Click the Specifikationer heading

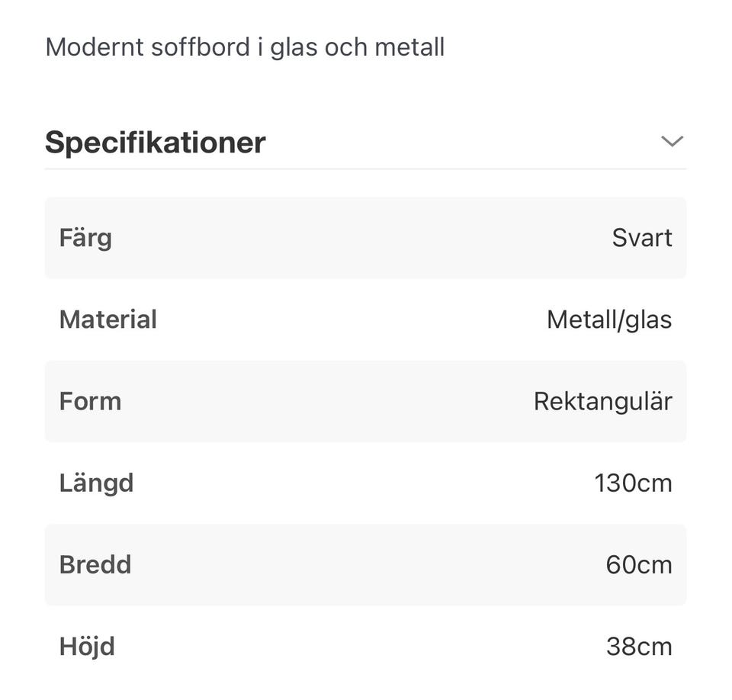point(156,143)
